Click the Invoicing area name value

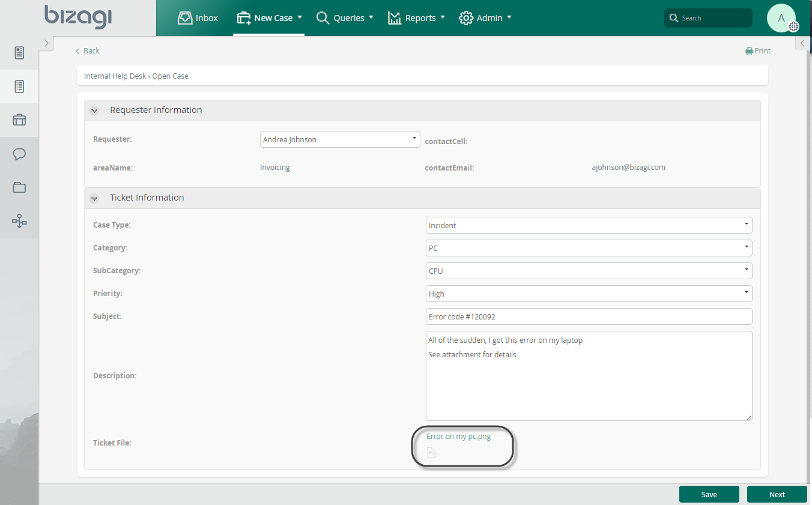pyautogui.click(x=275, y=168)
